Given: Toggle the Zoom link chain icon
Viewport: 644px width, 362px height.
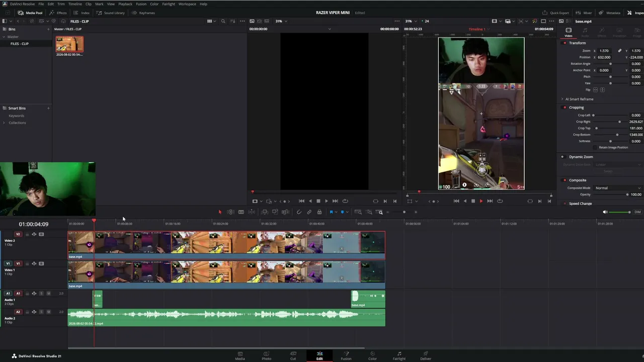Looking at the screenshot, I should (x=620, y=51).
